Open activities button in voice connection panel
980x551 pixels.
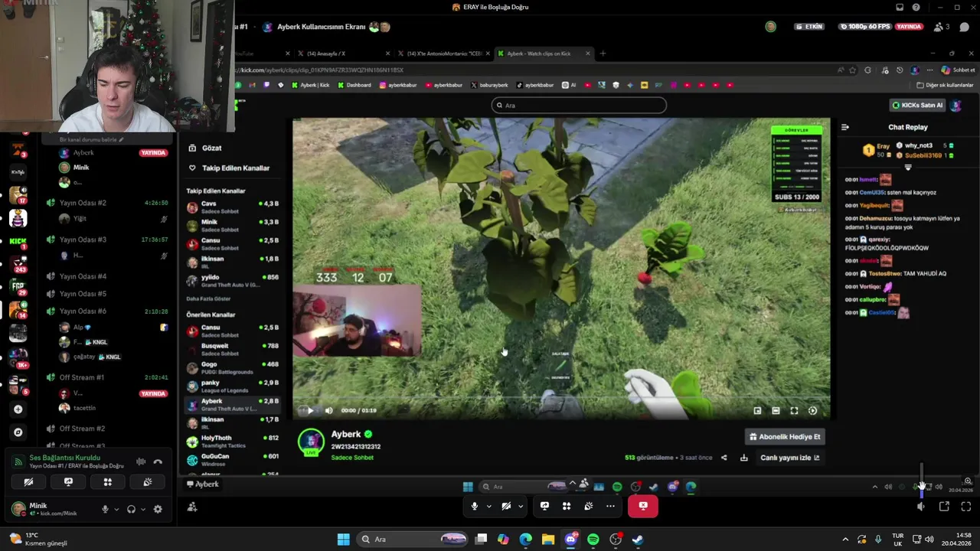click(x=108, y=482)
